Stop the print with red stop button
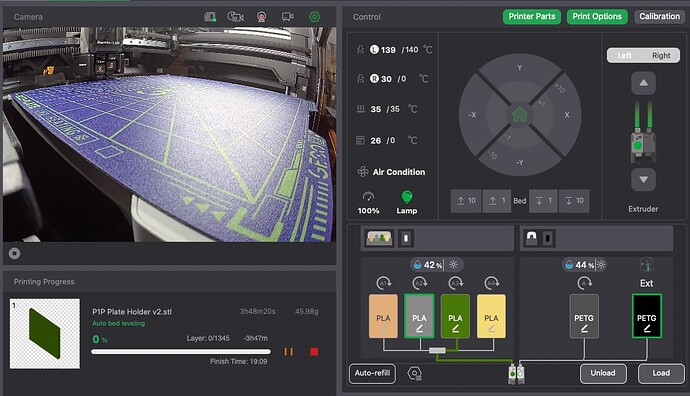 point(314,352)
